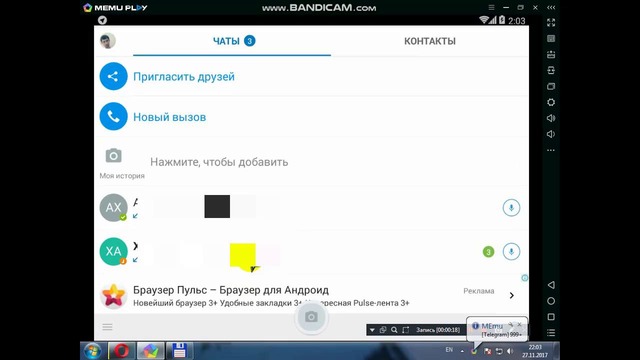Open the AX contact chat avatar
640x360 pixels.
(113, 207)
